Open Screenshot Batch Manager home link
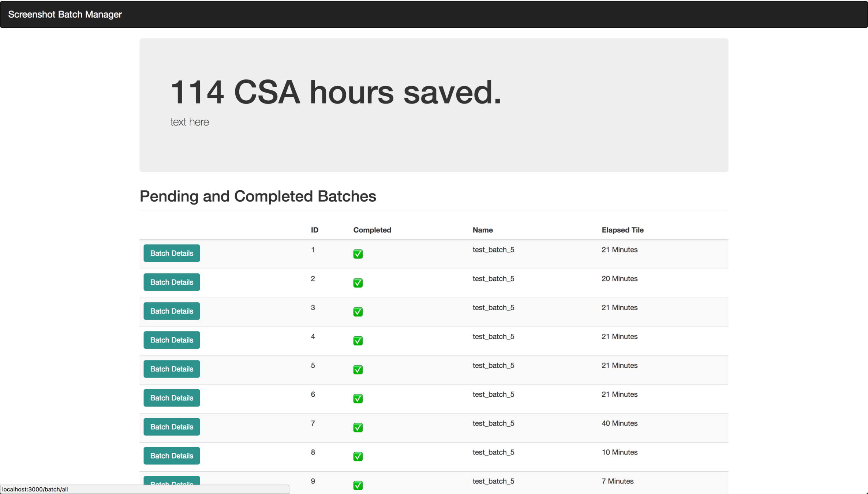 click(x=65, y=14)
